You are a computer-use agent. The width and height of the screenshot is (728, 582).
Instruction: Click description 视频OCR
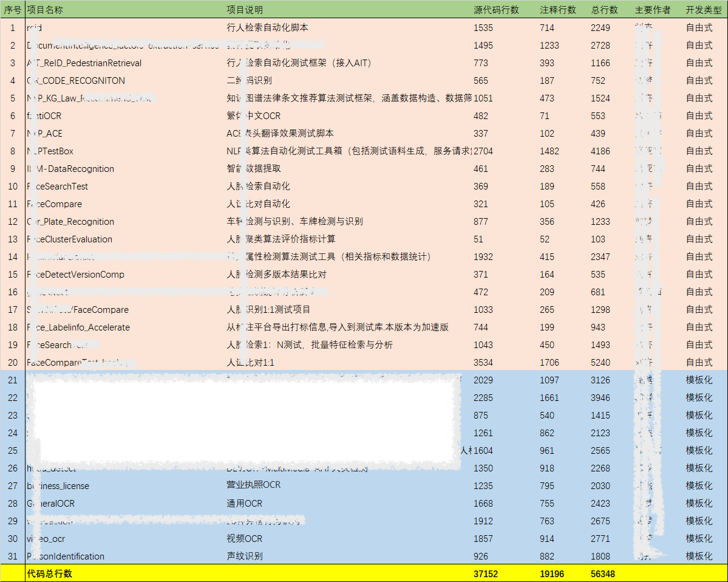pyautogui.click(x=244, y=539)
